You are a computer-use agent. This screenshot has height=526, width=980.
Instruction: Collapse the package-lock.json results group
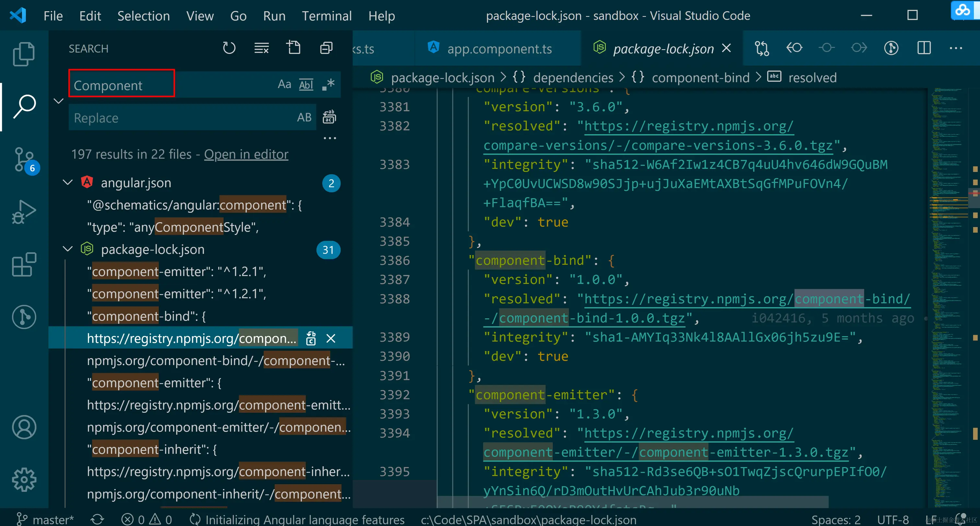[68, 249]
